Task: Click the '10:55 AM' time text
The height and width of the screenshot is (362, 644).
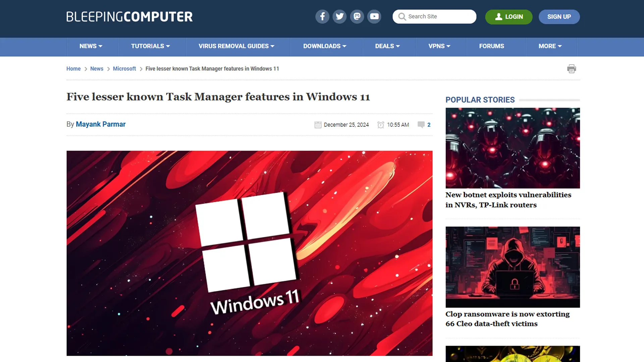Action: click(x=398, y=125)
